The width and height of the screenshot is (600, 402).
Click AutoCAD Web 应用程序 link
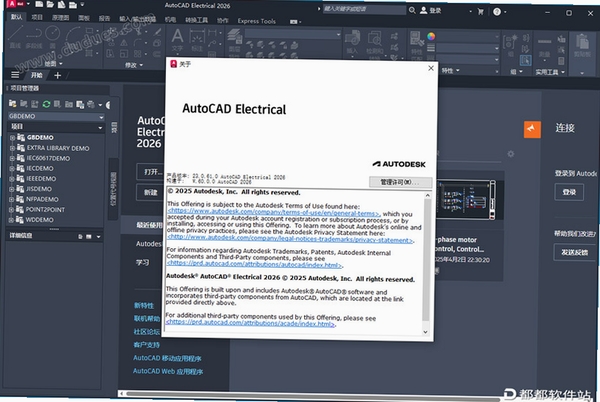(x=168, y=371)
